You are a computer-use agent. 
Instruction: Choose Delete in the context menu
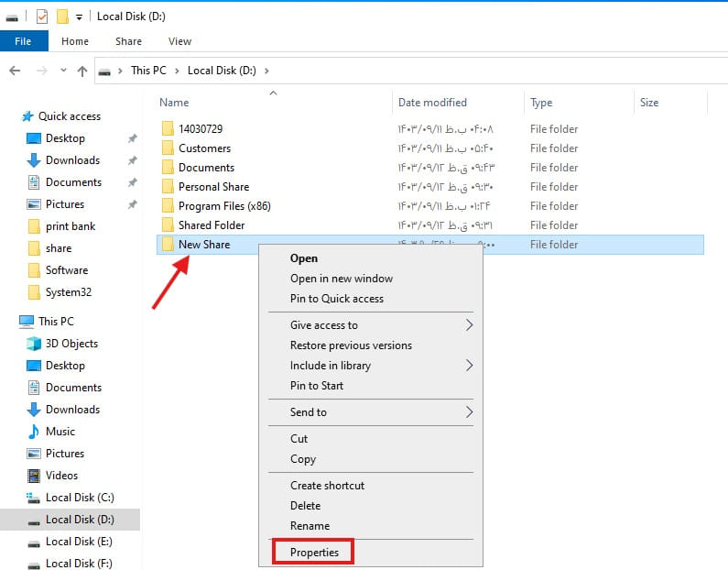(x=306, y=506)
